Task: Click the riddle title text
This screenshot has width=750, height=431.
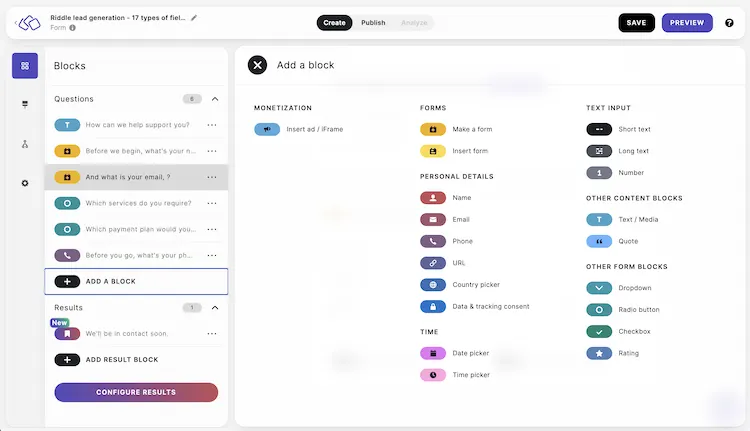Action: pyautogui.click(x=118, y=18)
